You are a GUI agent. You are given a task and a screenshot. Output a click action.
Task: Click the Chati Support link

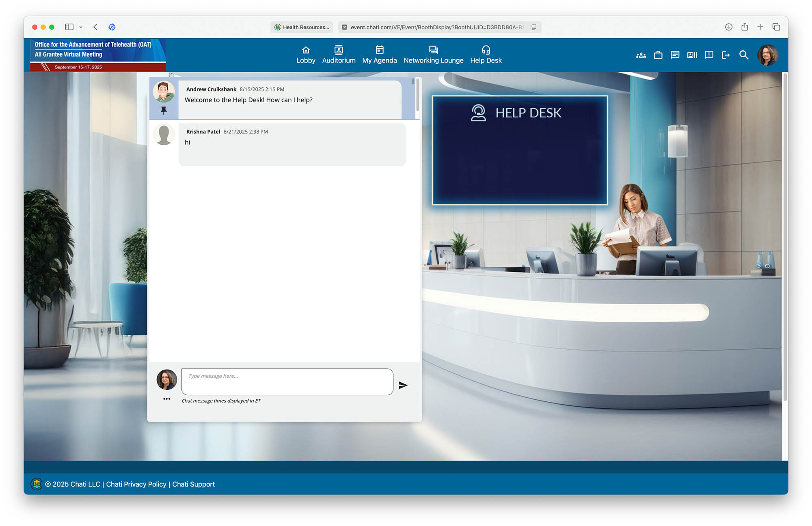pyautogui.click(x=193, y=484)
